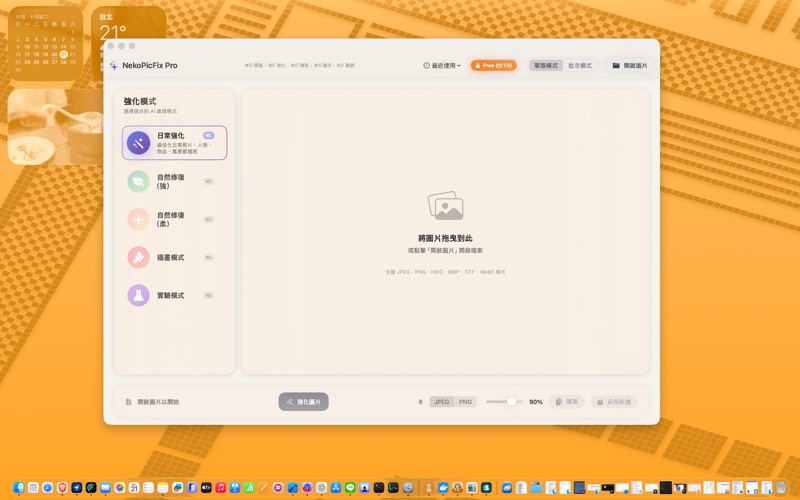
Task: Click the image placeholder icon in the drop area
Action: [x=445, y=206]
